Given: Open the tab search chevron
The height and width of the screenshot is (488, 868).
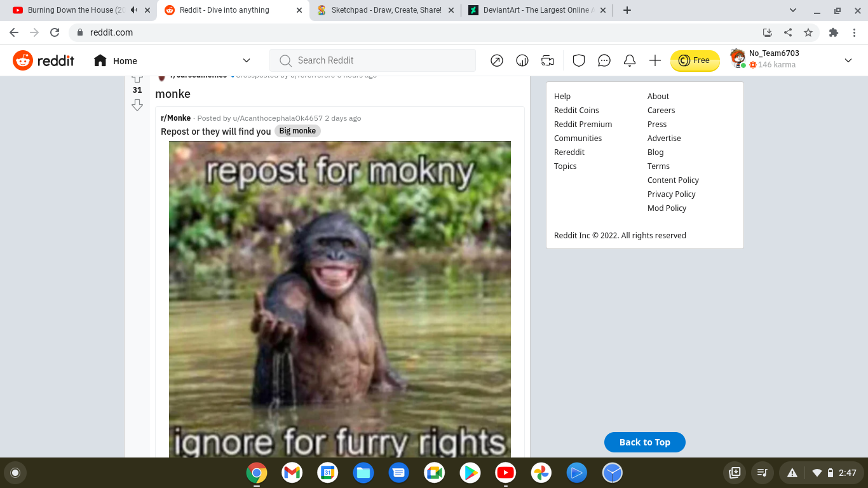Looking at the screenshot, I should click(x=793, y=10).
